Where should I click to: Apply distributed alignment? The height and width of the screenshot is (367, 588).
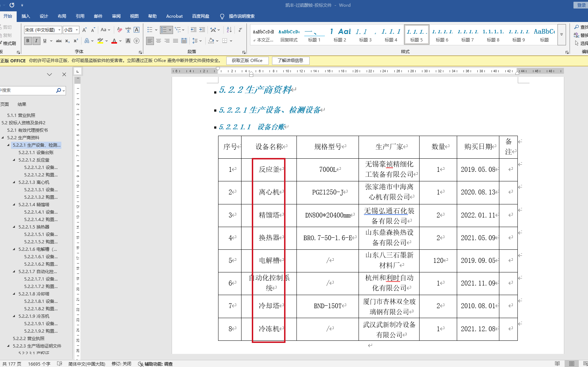pos(184,41)
